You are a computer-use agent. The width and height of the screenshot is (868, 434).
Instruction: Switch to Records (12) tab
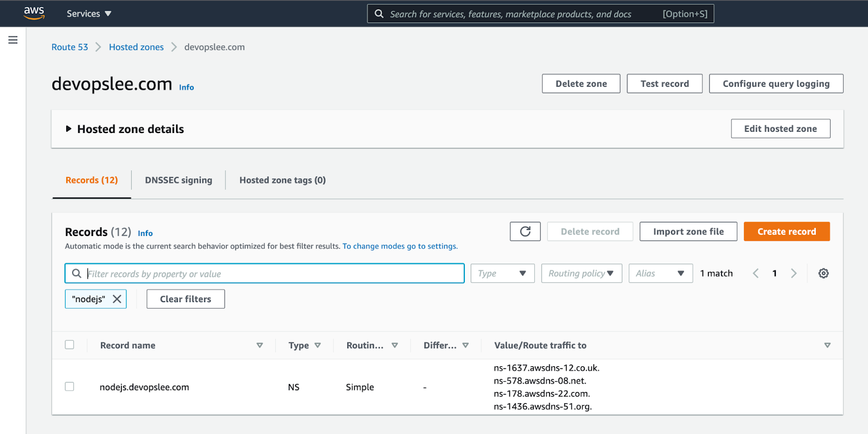pos(92,180)
